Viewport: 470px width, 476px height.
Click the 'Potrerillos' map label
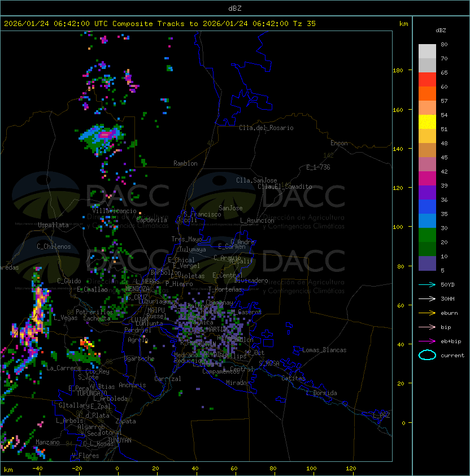coord(94,312)
